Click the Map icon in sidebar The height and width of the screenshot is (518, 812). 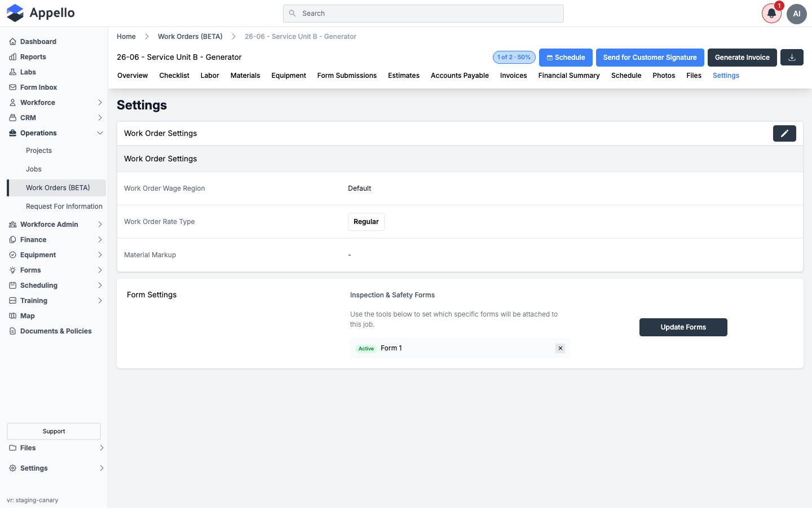12,316
